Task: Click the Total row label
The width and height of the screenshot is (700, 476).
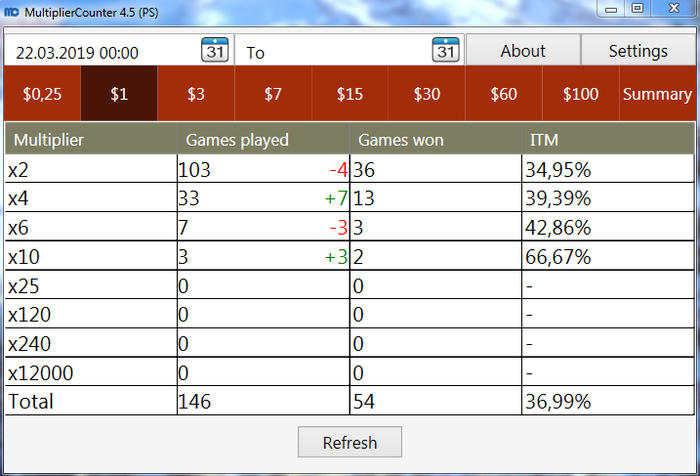Action: pyautogui.click(x=31, y=401)
